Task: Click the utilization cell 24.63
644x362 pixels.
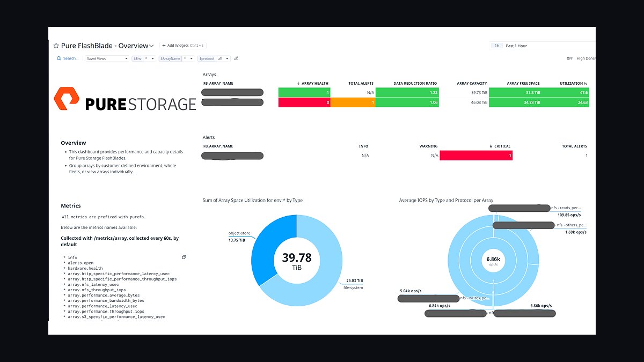Action: (566, 102)
